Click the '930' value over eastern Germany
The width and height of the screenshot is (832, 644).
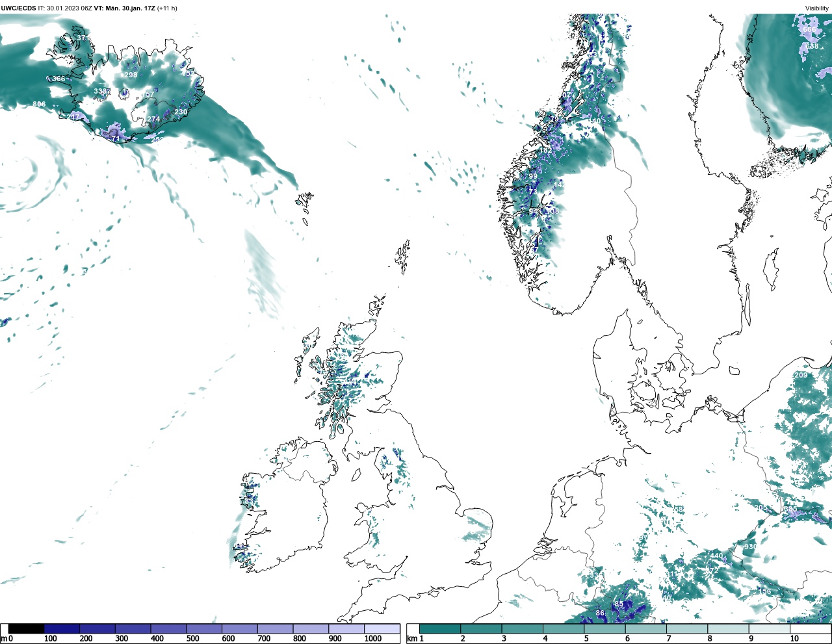click(750, 547)
